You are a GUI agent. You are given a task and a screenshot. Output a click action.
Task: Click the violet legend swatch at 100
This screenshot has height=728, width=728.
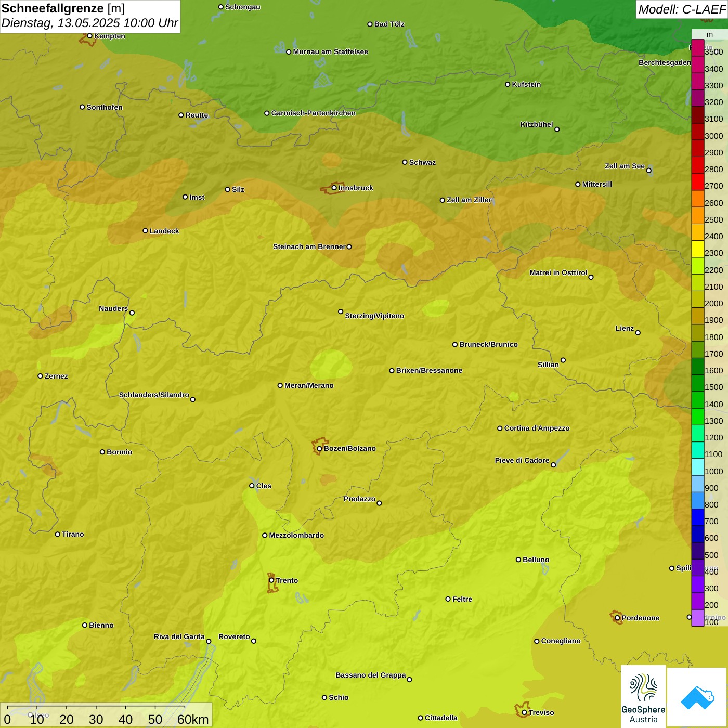pos(697,618)
